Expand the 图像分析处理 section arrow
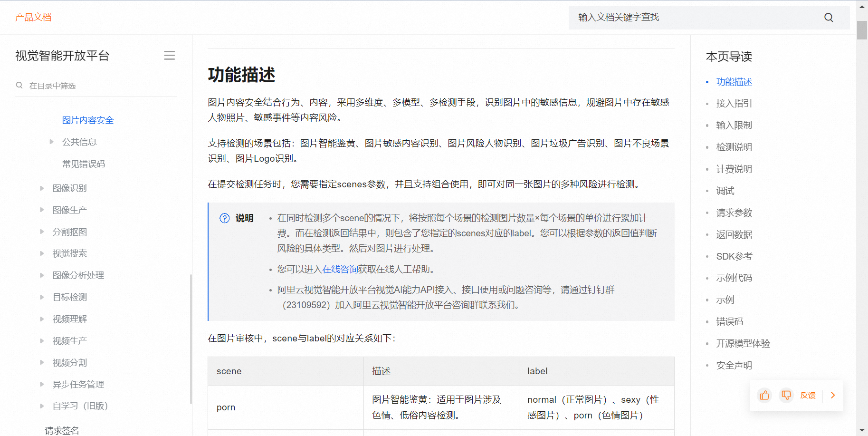Viewport: 868px width, 436px height. pos(42,275)
